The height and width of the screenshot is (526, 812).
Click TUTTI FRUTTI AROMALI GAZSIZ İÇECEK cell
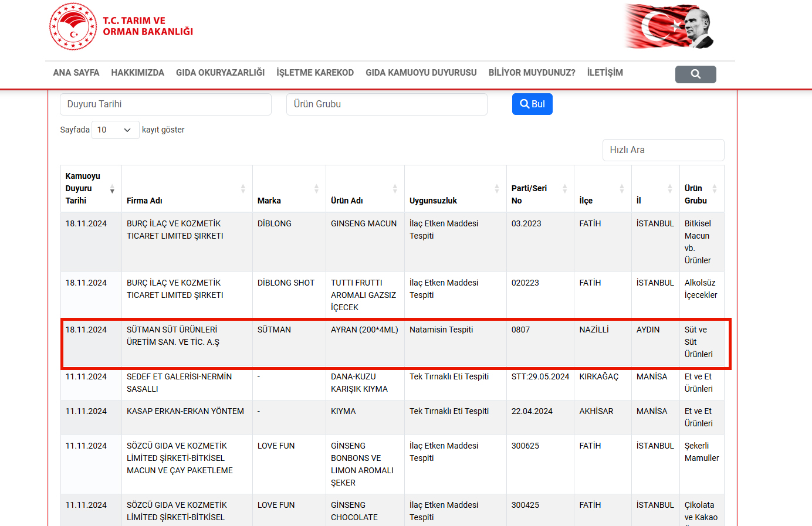click(364, 295)
